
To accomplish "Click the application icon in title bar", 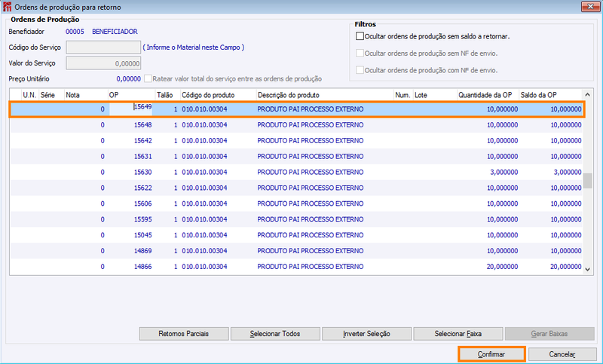I will (7, 7).
